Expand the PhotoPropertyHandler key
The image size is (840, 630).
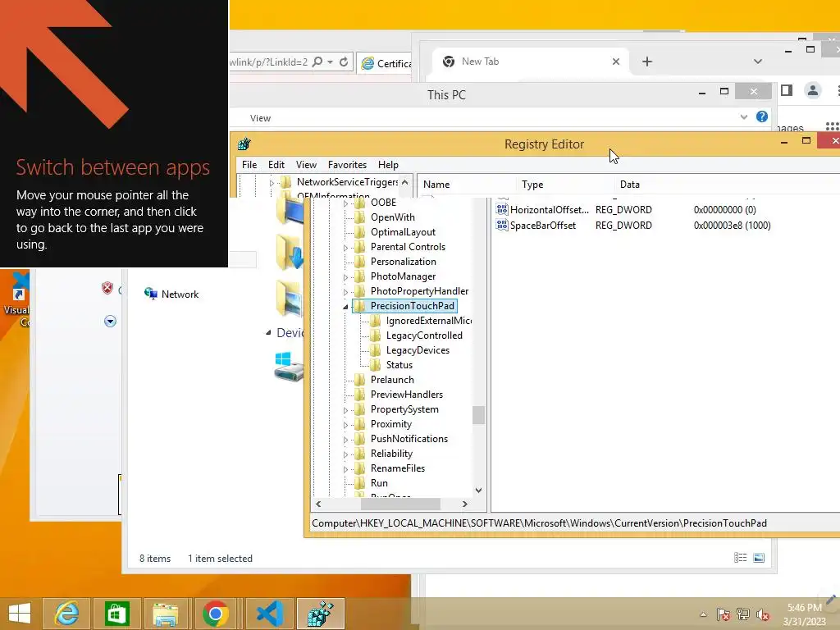point(345,292)
